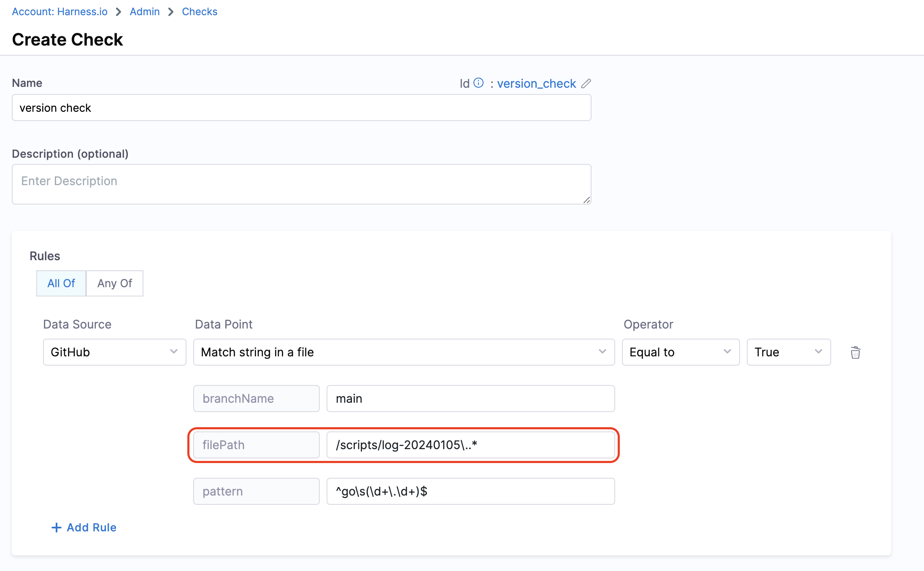This screenshot has width=924, height=571.
Task: Click the trash icon to delete rule
Action: point(855,352)
